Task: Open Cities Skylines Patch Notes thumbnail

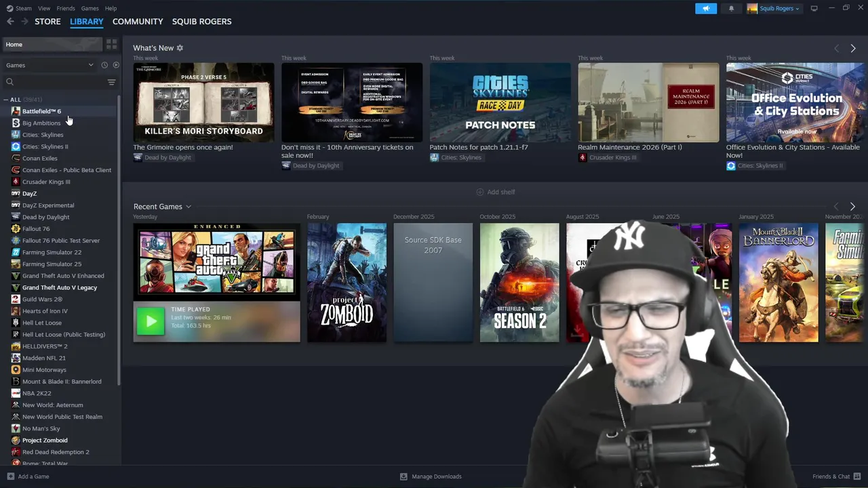Action: [x=500, y=102]
